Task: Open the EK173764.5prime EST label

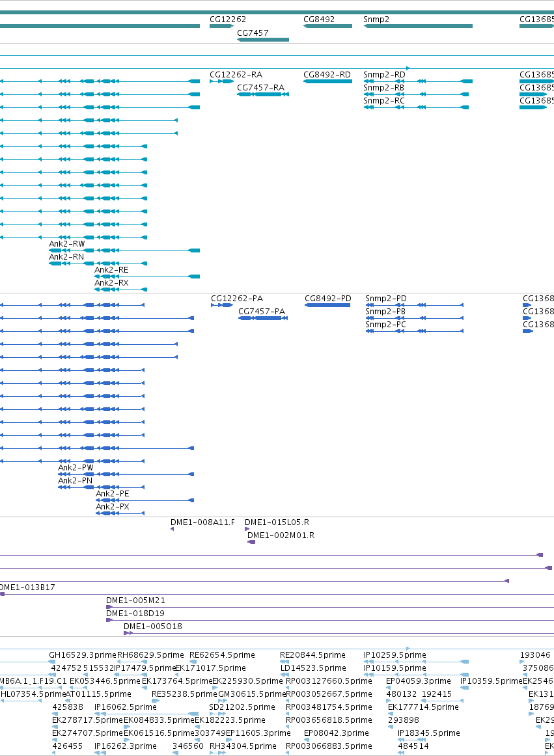Action: pos(177,681)
